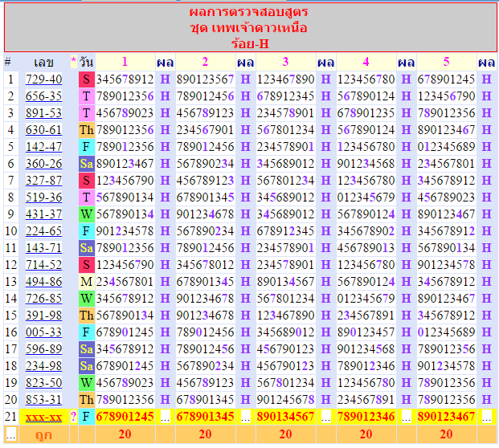The height and width of the screenshot is (448, 499).
Task: Open the xxx-xx link in row 21
Action: 43,417
